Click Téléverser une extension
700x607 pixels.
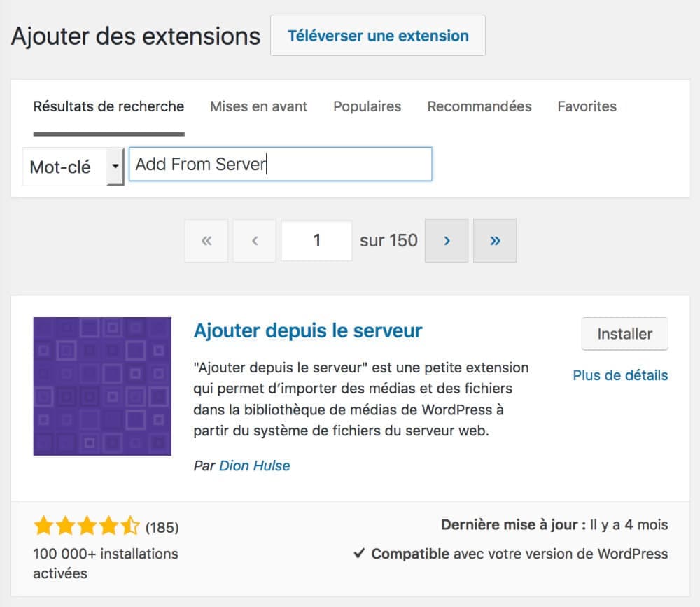tap(377, 35)
